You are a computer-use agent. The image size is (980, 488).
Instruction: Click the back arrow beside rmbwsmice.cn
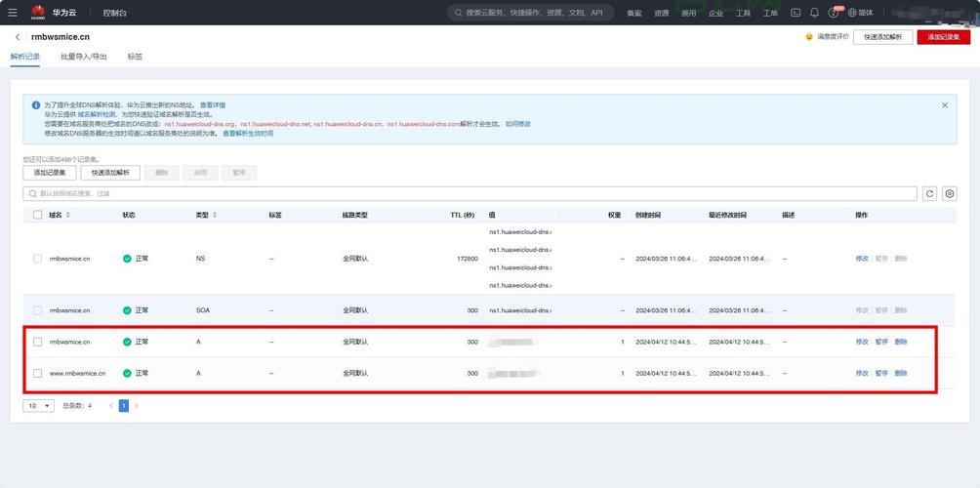click(x=17, y=37)
